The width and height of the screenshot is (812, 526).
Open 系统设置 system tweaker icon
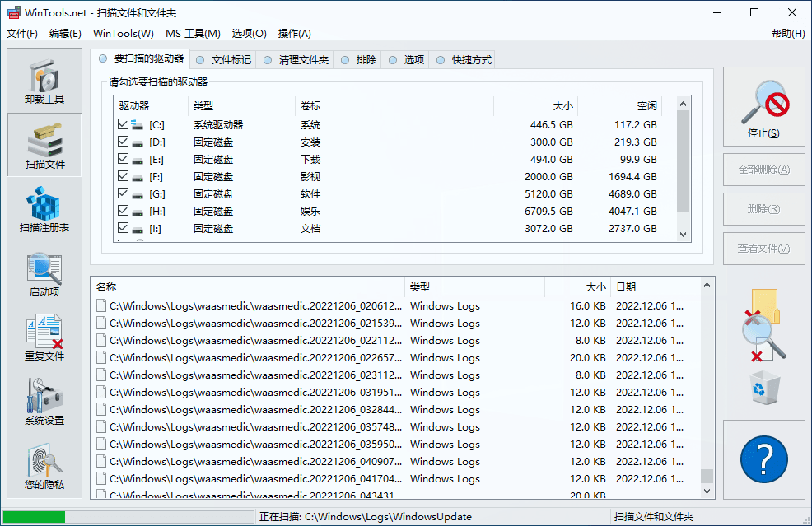coord(44,402)
